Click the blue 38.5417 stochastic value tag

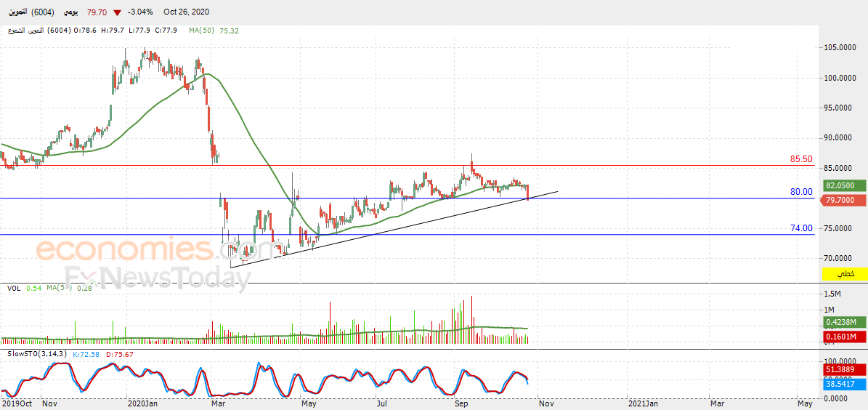(x=845, y=383)
